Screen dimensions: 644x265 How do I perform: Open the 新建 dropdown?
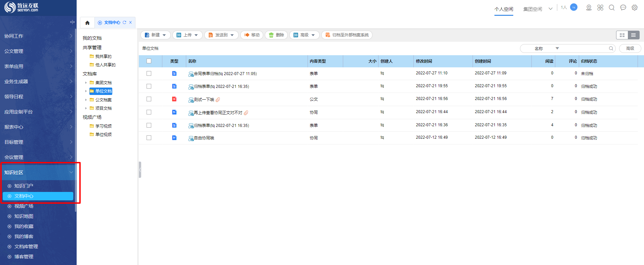(156, 35)
